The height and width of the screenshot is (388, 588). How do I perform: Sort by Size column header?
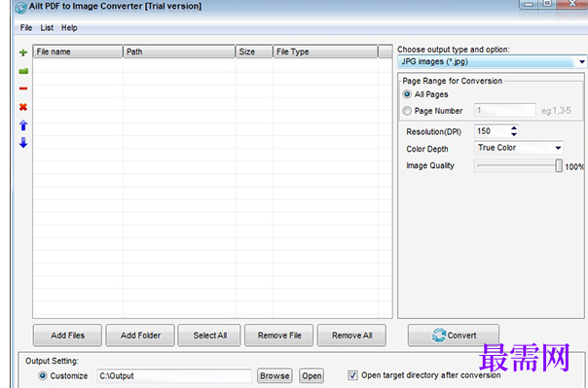click(254, 52)
